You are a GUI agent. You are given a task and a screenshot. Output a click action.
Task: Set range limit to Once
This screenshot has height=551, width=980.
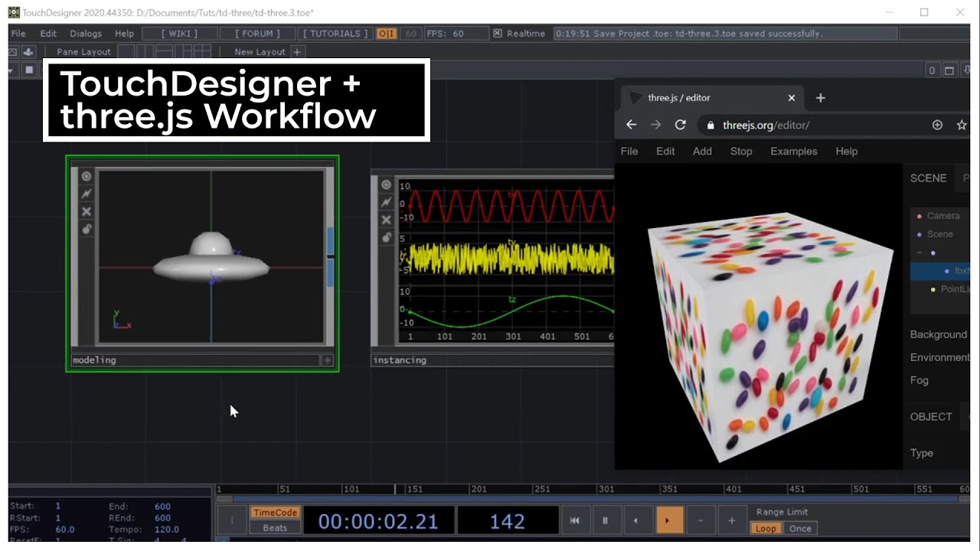[800, 528]
